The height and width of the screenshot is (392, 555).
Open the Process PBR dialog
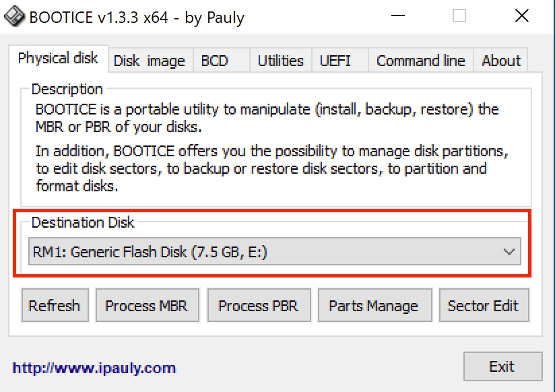(x=258, y=306)
